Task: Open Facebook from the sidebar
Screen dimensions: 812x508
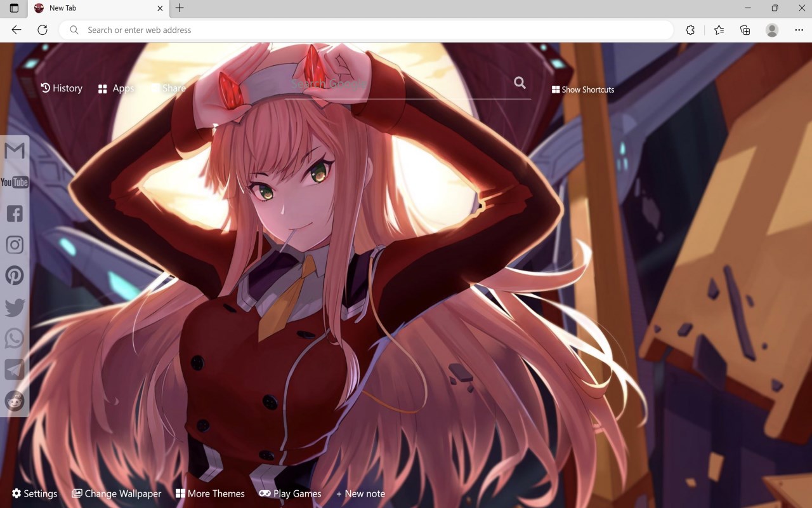Action: tap(15, 213)
